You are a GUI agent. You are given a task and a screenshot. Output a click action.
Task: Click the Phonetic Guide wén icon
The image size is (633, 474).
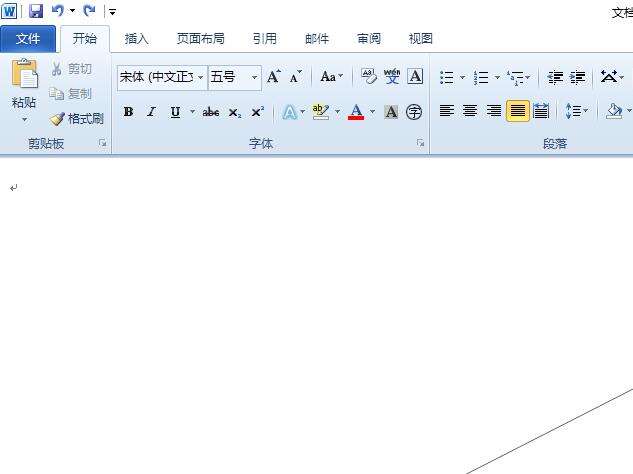pos(392,77)
